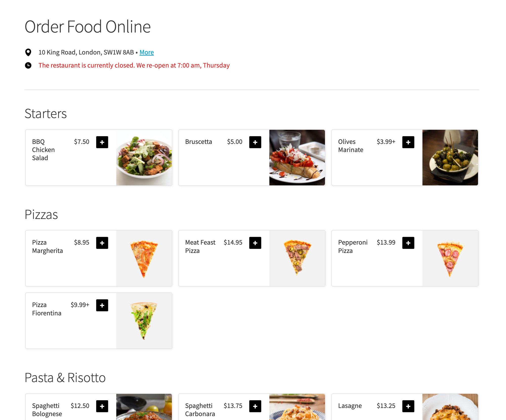Add Pizza Fiorentina with the plus icon
The image size is (506, 420).
pyautogui.click(x=102, y=305)
